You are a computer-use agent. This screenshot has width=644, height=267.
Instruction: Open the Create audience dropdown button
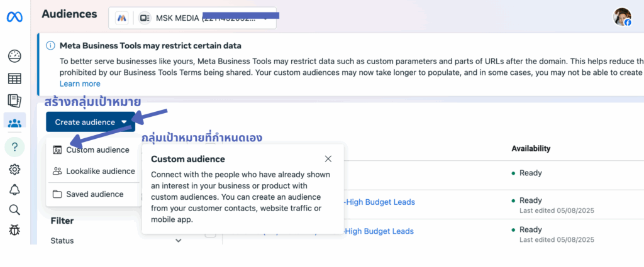coord(91,122)
